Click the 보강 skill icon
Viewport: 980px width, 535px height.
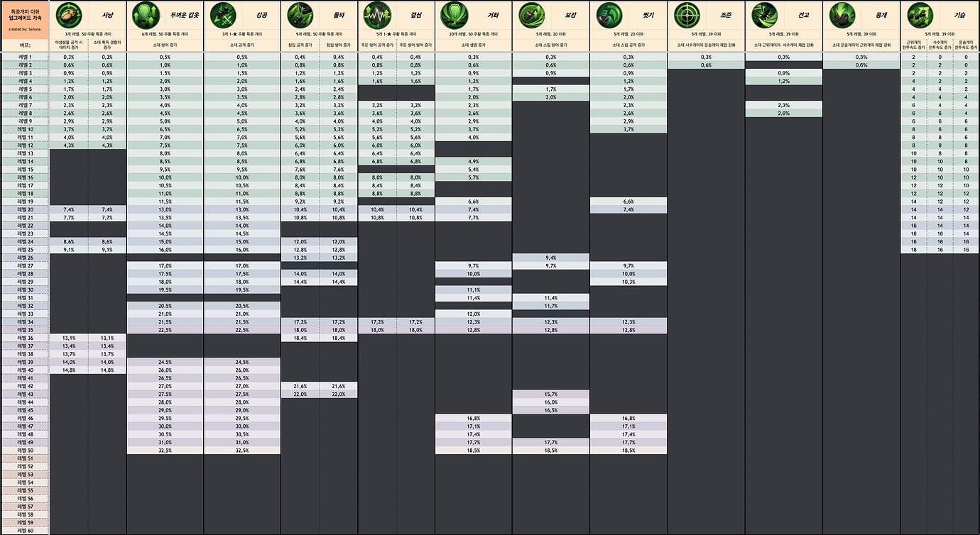coord(531,14)
